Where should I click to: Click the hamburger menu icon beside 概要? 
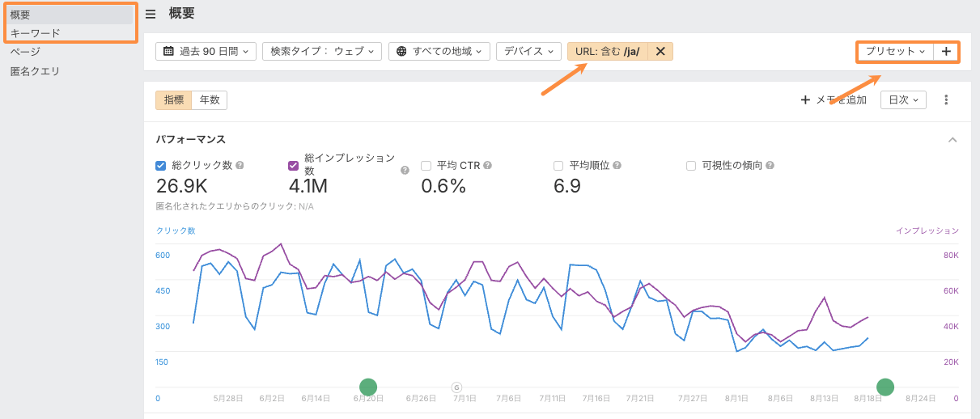151,14
